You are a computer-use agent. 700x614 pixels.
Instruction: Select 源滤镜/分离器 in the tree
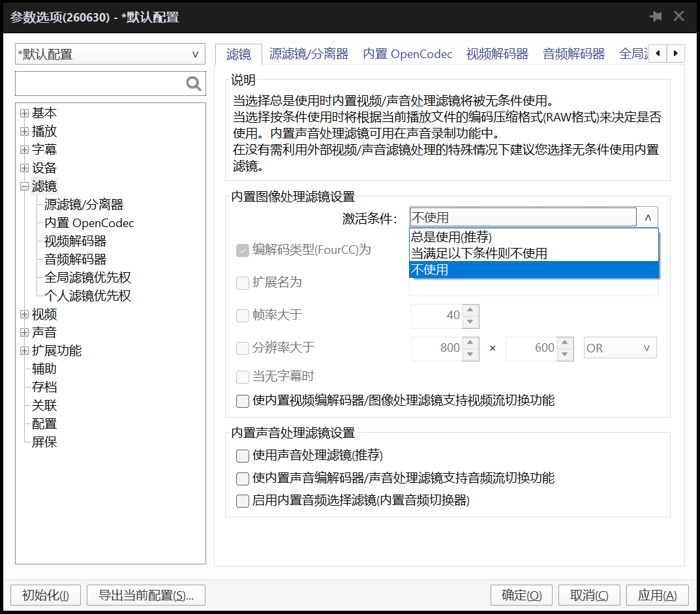pos(84,204)
